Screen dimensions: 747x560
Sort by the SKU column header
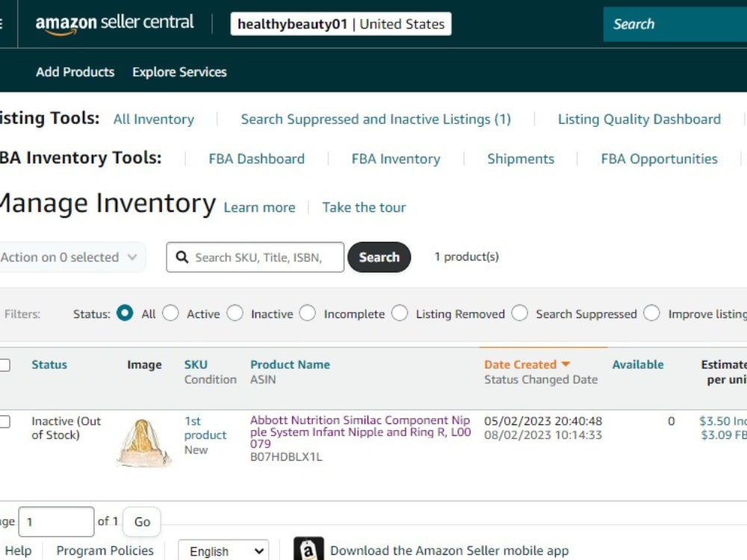pyautogui.click(x=196, y=365)
